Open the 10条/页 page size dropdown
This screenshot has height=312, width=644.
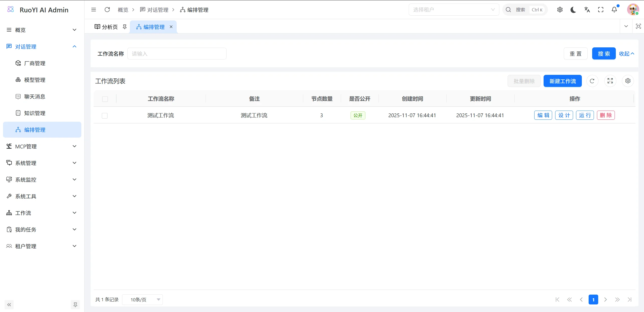click(142, 299)
